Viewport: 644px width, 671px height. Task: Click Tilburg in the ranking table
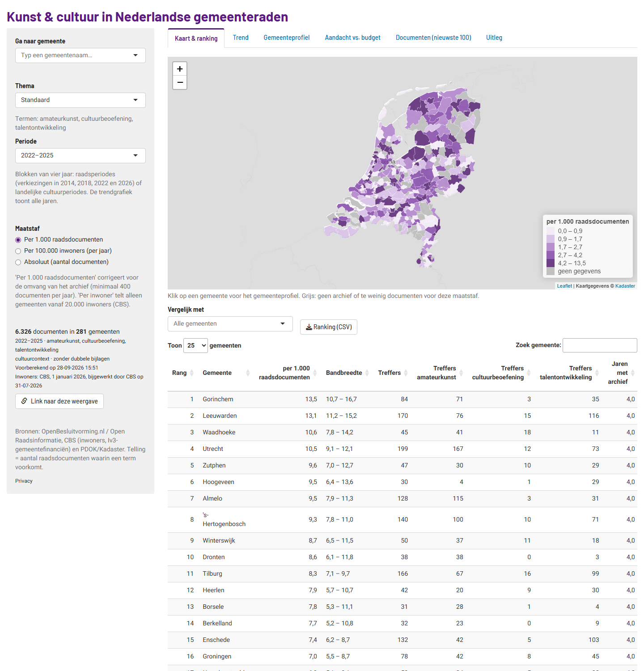[212, 574]
